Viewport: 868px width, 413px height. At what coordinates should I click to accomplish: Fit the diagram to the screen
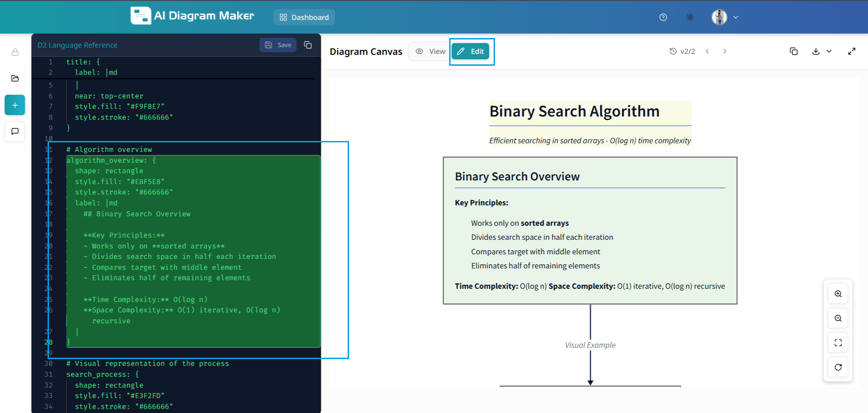pyautogui.click(x=838, y=342)
